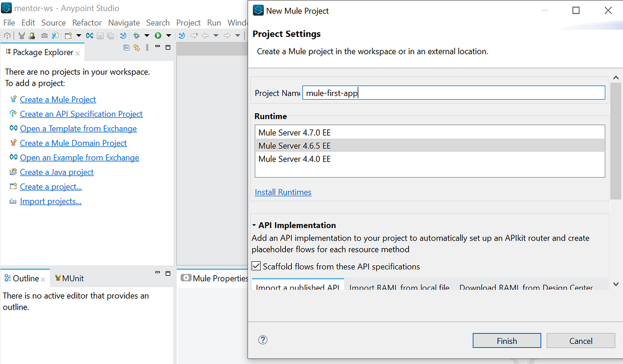This screenshot has width=623, height=364.
Task: Open the New wizard toolbar icon
Action: 69,35
